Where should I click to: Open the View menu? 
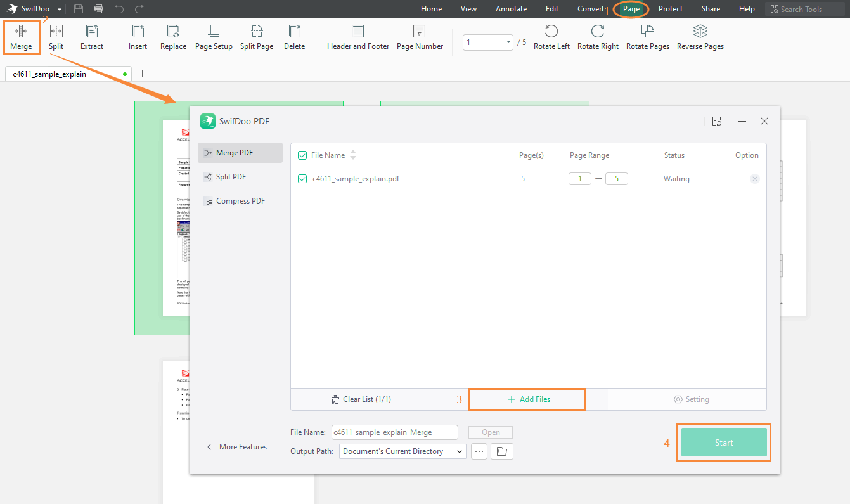coord(469,9)
